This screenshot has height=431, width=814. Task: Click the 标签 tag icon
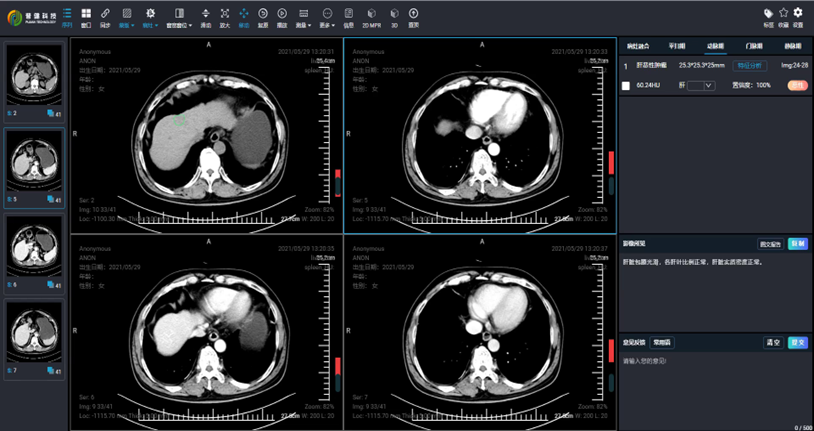(x=768, y=14)
